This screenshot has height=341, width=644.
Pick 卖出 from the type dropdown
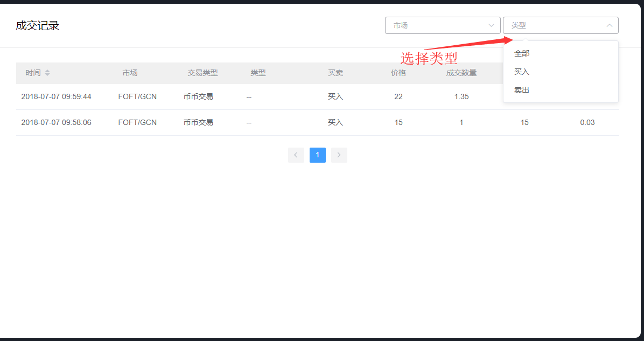point(522,90)
